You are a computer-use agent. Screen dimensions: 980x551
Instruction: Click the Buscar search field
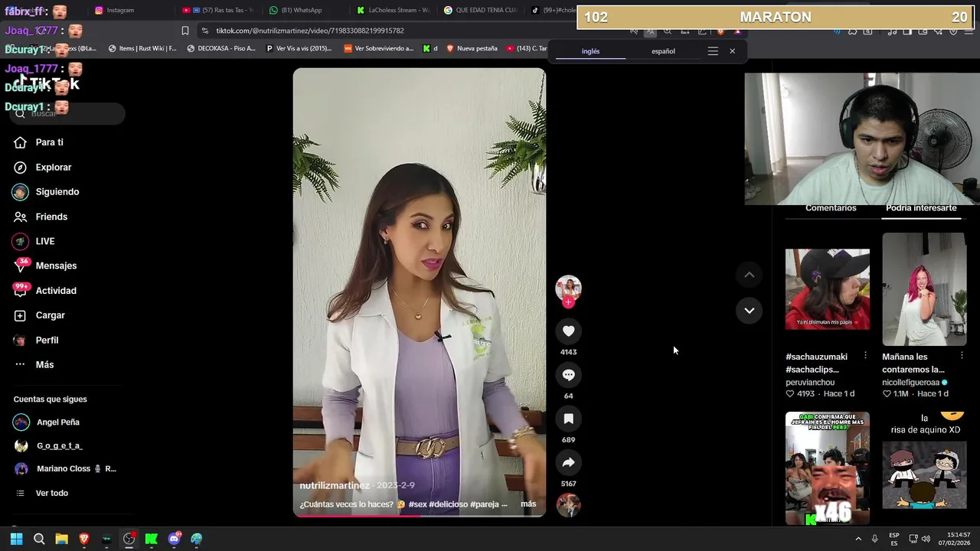[67, 113]
